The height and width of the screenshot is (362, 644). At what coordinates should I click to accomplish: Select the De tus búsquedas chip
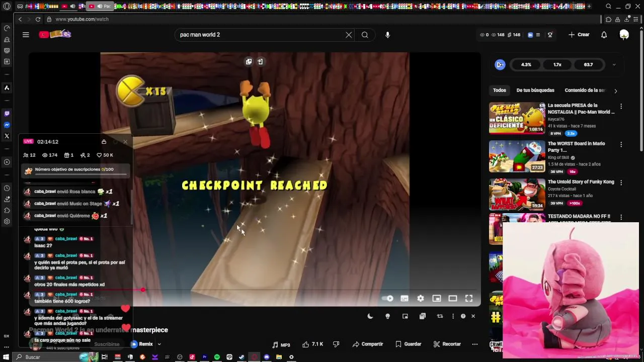coord(535,90)
